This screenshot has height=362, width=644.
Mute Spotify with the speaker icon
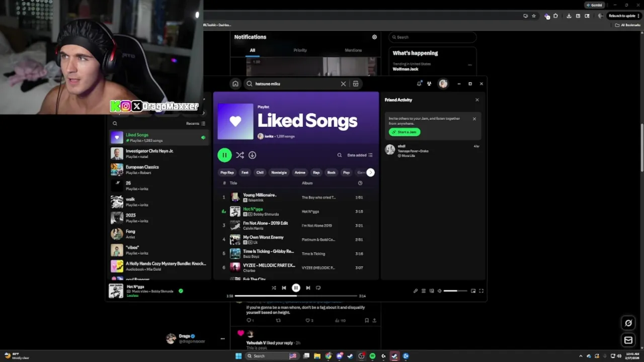click(439, 291)
